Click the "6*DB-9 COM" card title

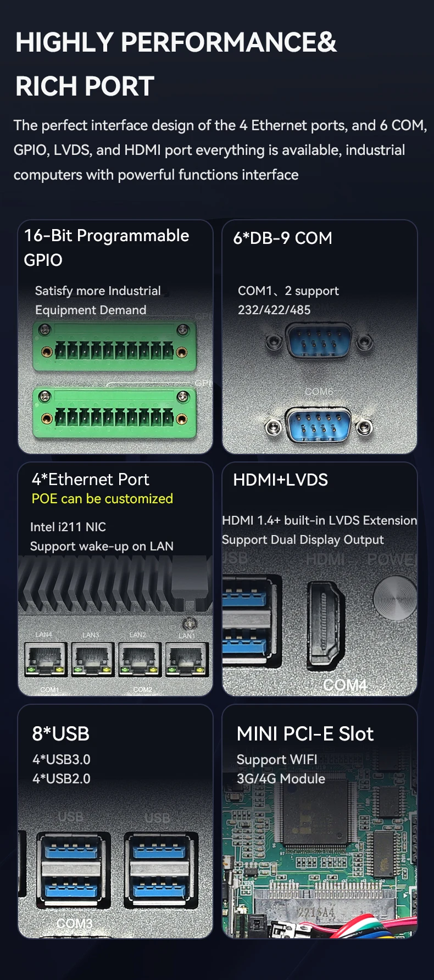pyautogui.click(x=282, y=238)
